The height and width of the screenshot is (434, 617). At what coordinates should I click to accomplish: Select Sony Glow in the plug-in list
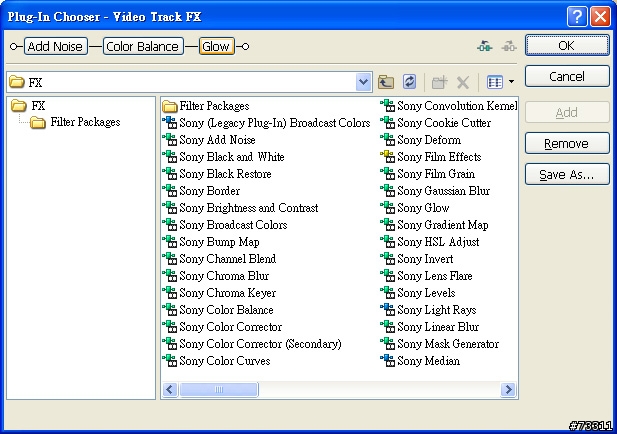[415, 207]
